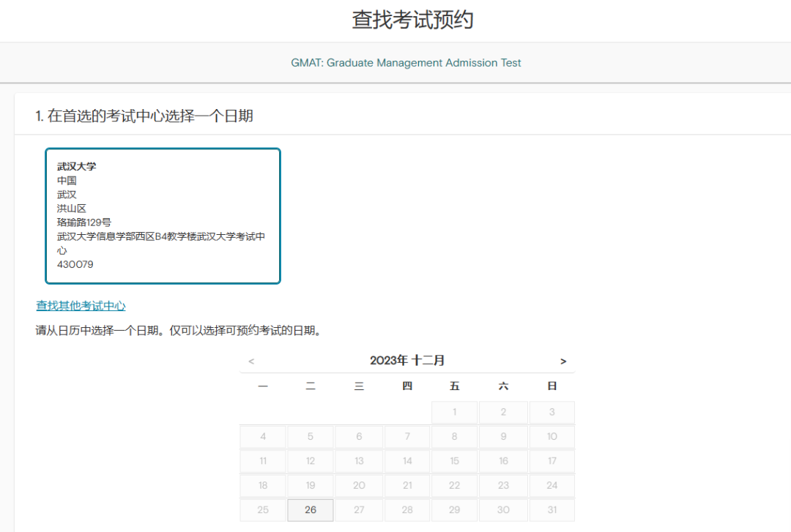Click the 查找考试预约 page heading
This screenshot has width=791, height=532.
click(x=412, y=20)
